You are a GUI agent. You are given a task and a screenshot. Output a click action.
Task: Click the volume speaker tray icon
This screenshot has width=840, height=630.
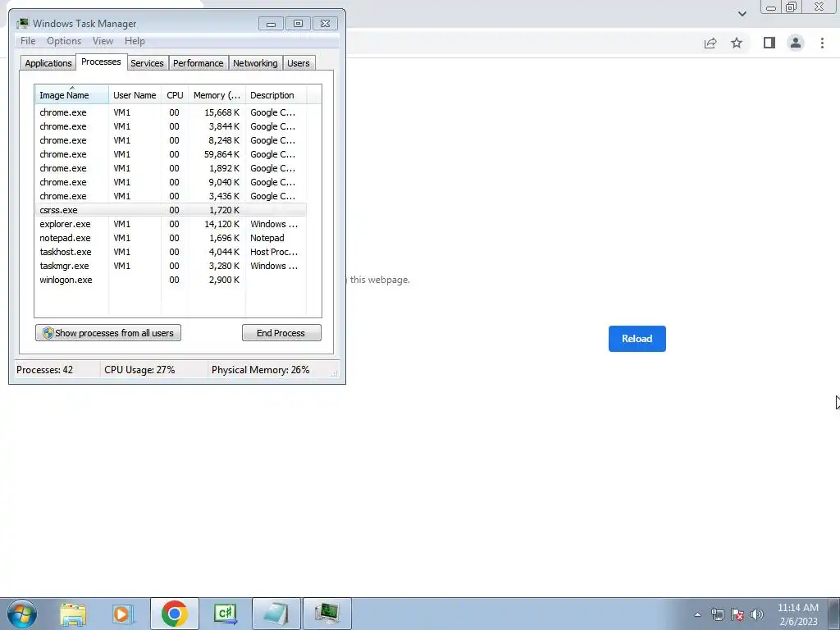[757, 614]
